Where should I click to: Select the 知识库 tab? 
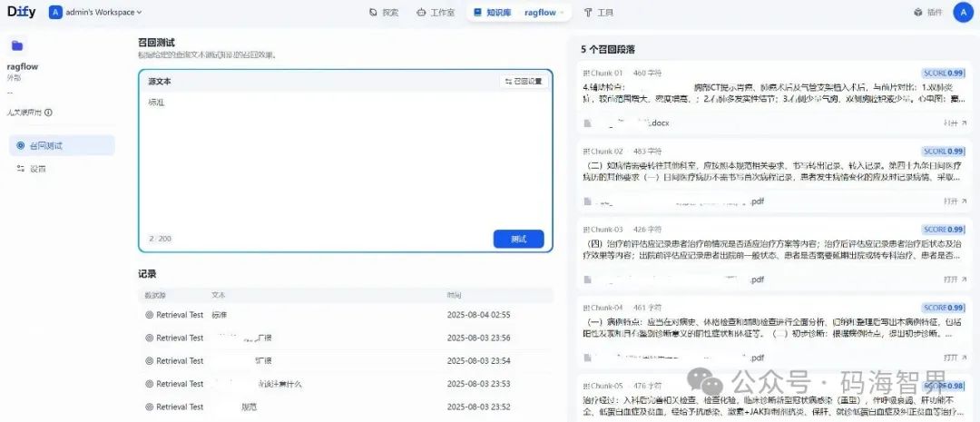(491, 13)
